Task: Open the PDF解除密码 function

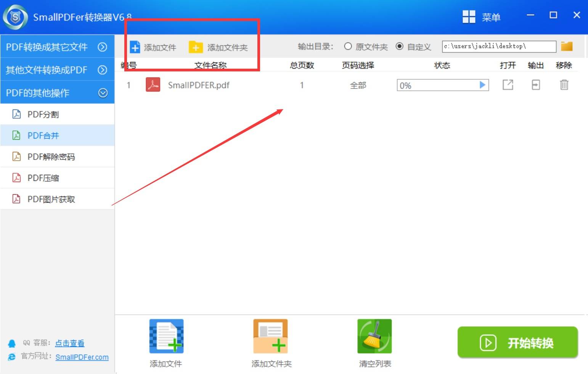Action: point(57,157)
